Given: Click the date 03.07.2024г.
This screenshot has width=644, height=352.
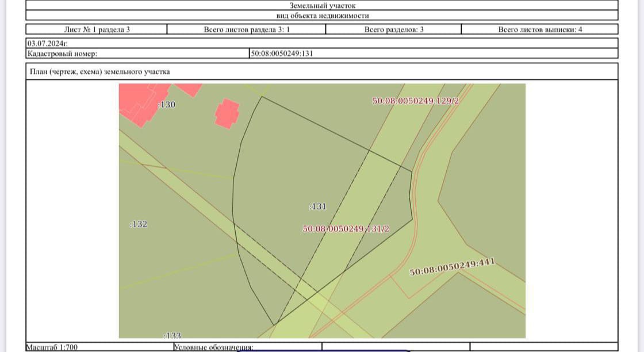Looking at the screenshot, I should click(x=47, y=43).
